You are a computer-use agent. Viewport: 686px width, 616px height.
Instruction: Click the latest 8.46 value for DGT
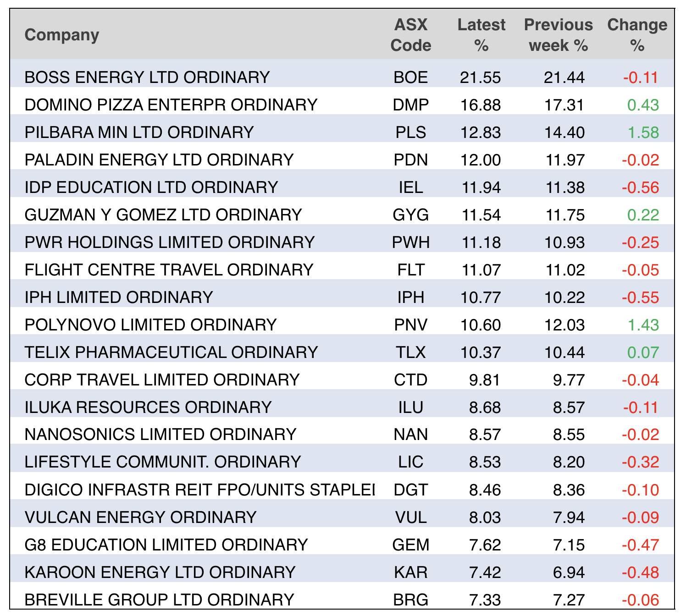coord(485,490)
